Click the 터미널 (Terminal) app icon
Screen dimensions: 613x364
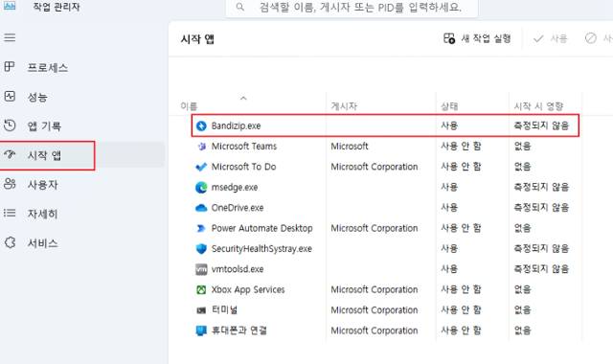coord(201,310)
